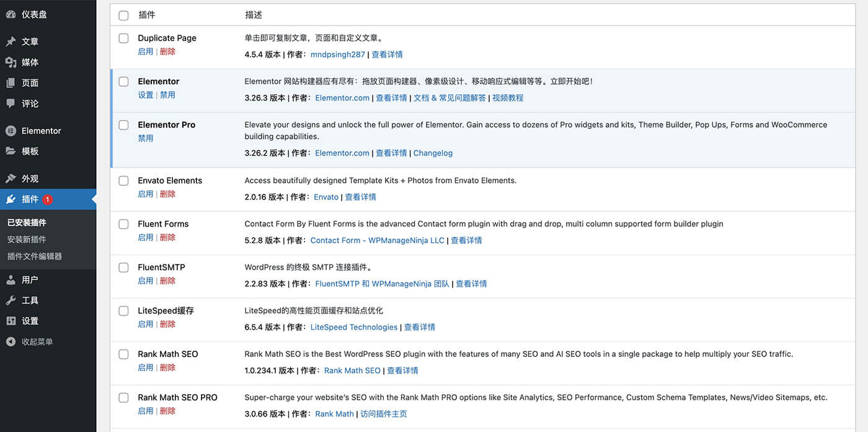Sort by the 插件 column header
868x432 pixels.
(x=147, y=15)
